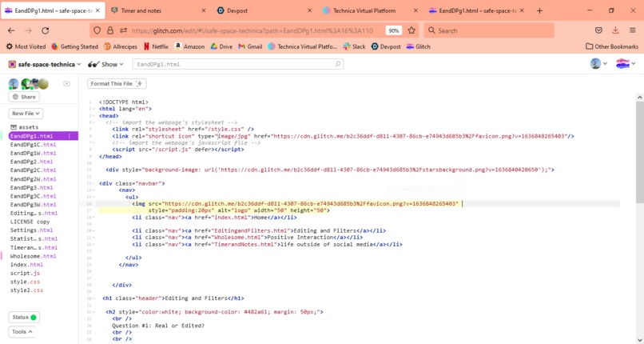
Task: Click the collapse sidebar icon
Action: [66, 83]
